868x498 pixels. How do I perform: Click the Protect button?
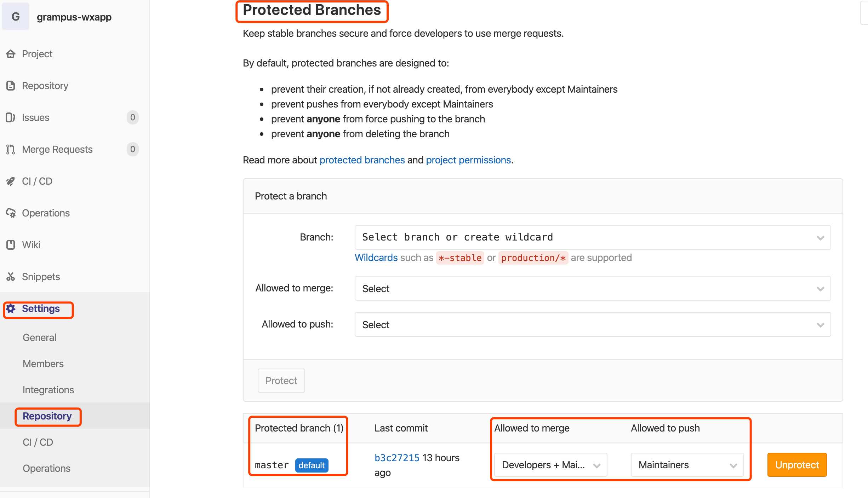281,380
